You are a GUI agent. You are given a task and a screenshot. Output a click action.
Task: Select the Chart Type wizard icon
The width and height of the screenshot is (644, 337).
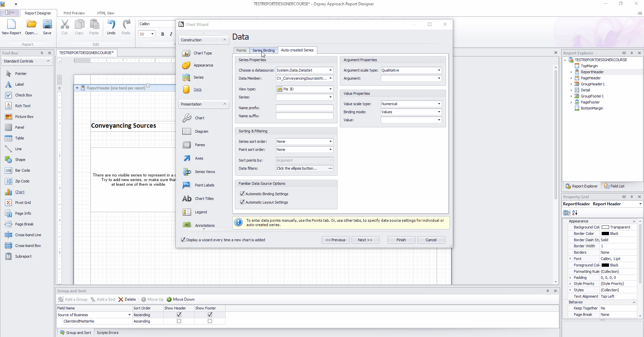click(186, 53)
